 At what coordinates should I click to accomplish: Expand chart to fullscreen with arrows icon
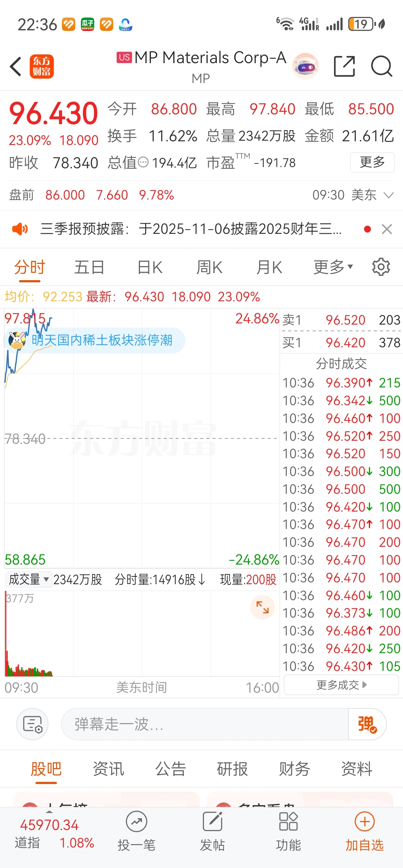coord(262,607)
